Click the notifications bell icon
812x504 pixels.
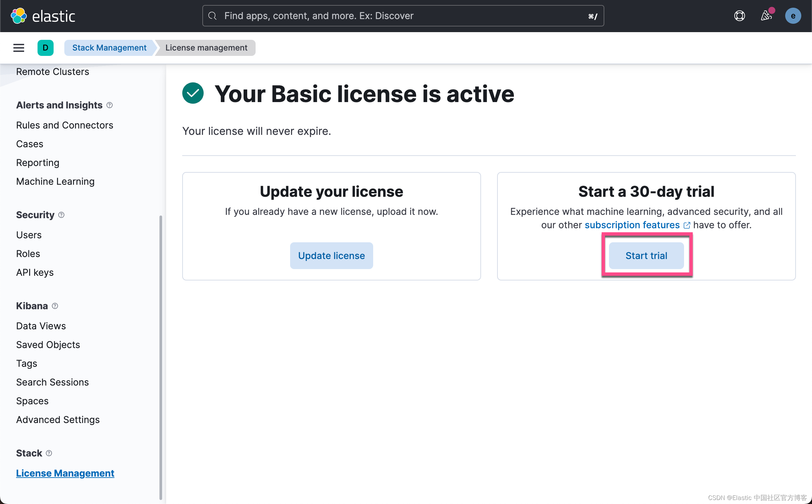(x=767, y=16)
